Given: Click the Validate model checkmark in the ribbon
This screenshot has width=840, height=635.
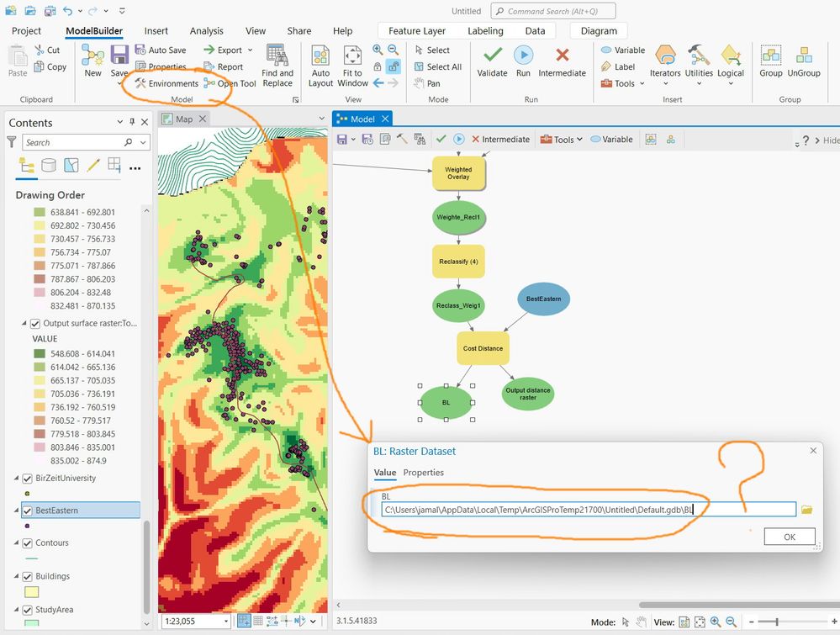Looking at the screenshot, I should [492, 62].
